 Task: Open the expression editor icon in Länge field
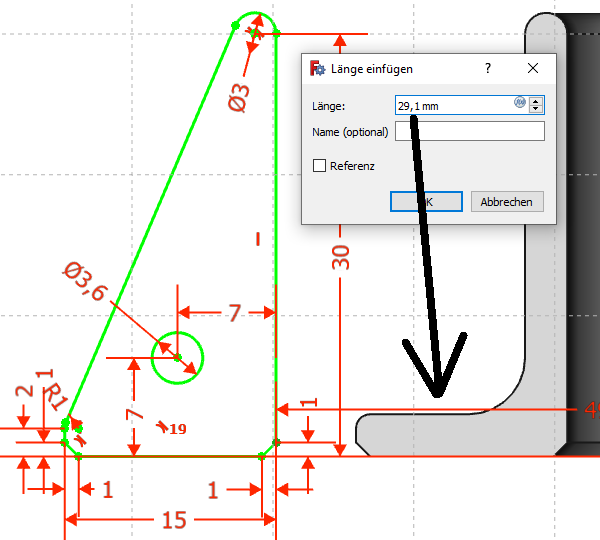coord(520,103)
